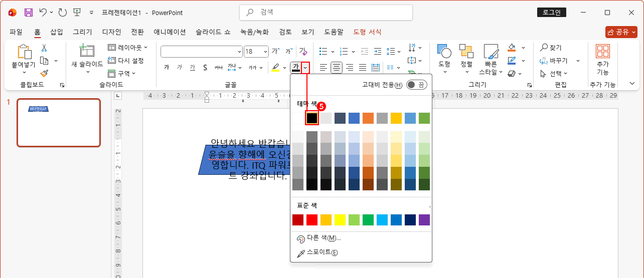The height and width of the screenshot is (278, 644).
Task: Click the 도형 shapes gallery icon
Action: click(x=444, y=51)
